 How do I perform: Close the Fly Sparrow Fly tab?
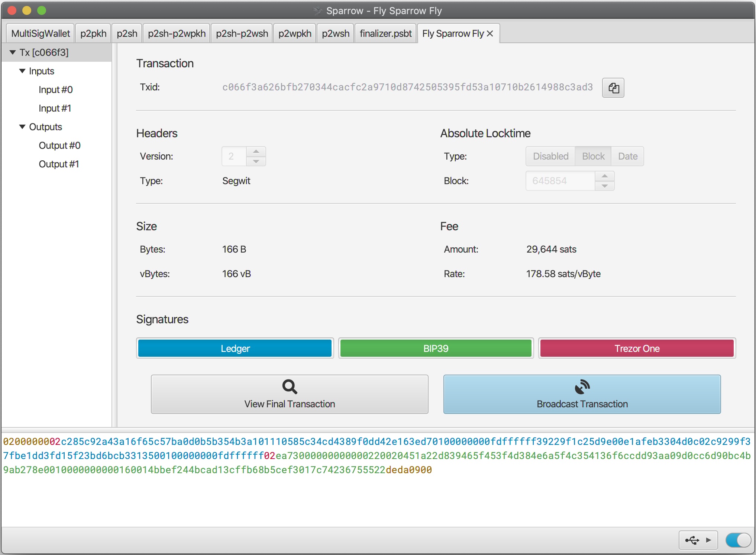click(490, 33)
